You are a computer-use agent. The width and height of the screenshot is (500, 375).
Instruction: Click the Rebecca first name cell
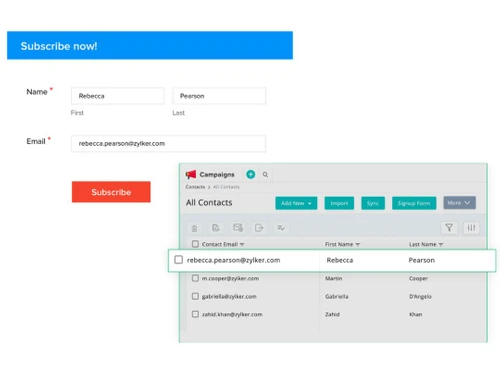(340, 260)
